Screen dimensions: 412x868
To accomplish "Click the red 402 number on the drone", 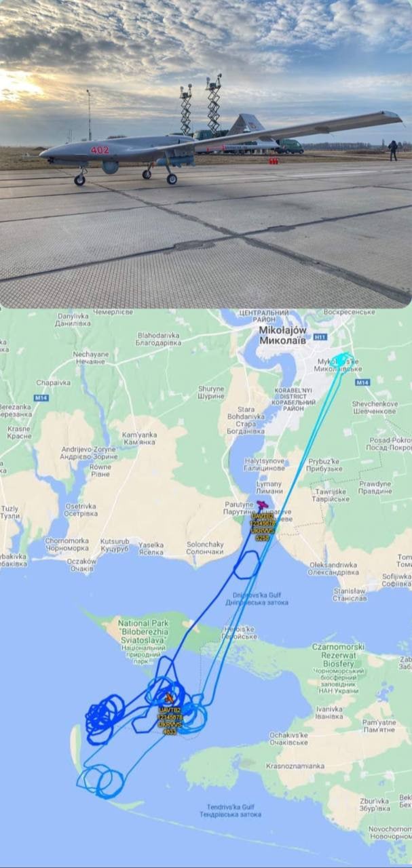I will [x=100, y=150].
